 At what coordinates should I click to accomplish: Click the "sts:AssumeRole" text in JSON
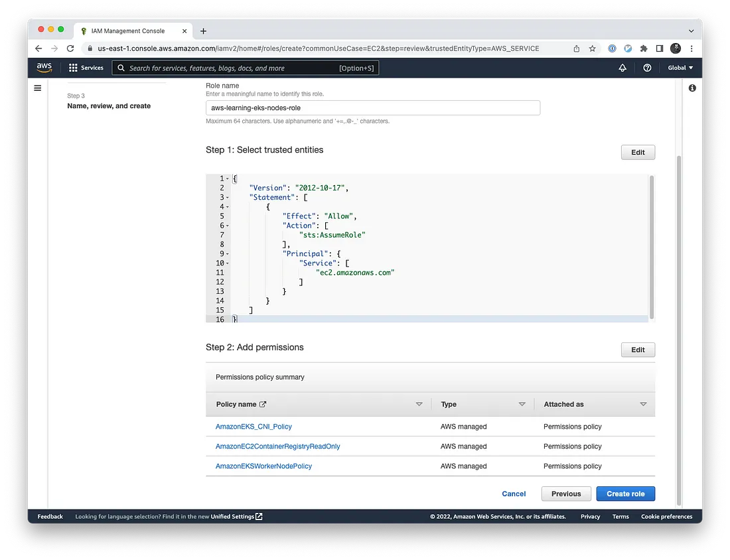coord(332,235)
